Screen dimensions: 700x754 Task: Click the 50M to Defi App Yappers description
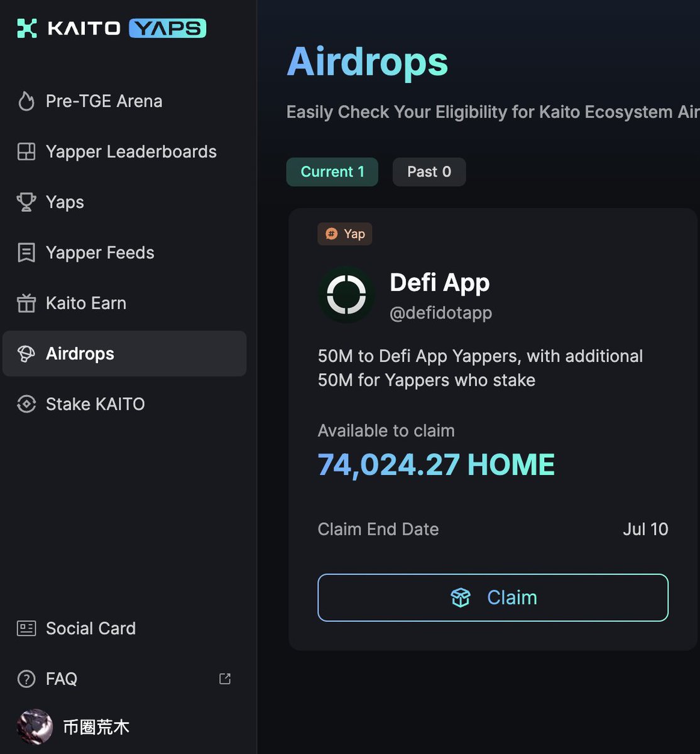coord(481,368)
